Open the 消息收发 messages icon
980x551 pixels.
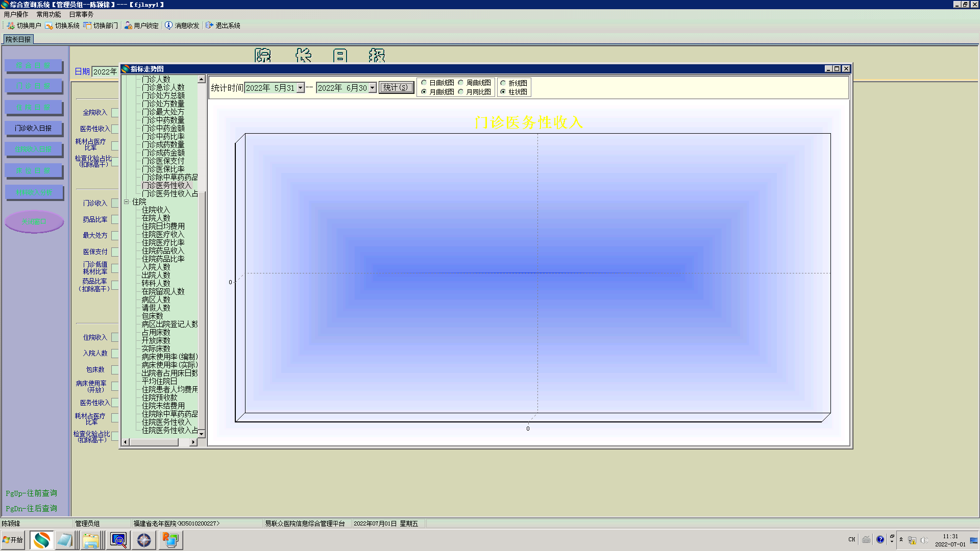169,26
